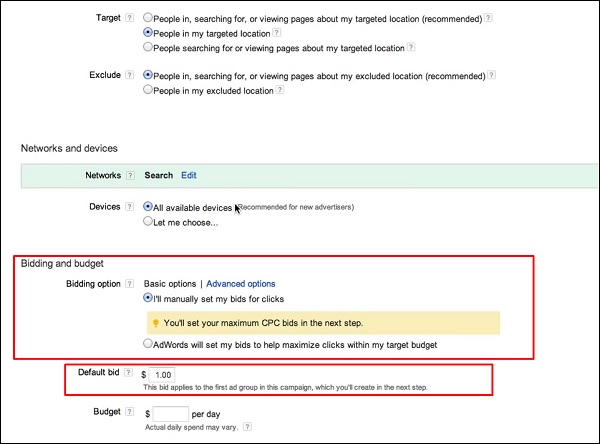
Task: Select 'People searching for or viewing pages' target option
Action: (x=149, y=46)
